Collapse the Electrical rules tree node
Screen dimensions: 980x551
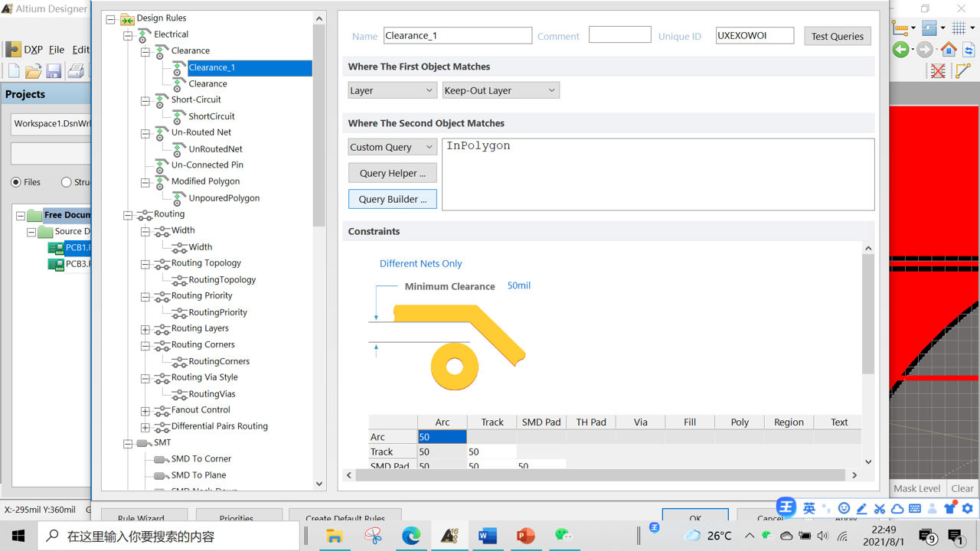coord(128,34)
